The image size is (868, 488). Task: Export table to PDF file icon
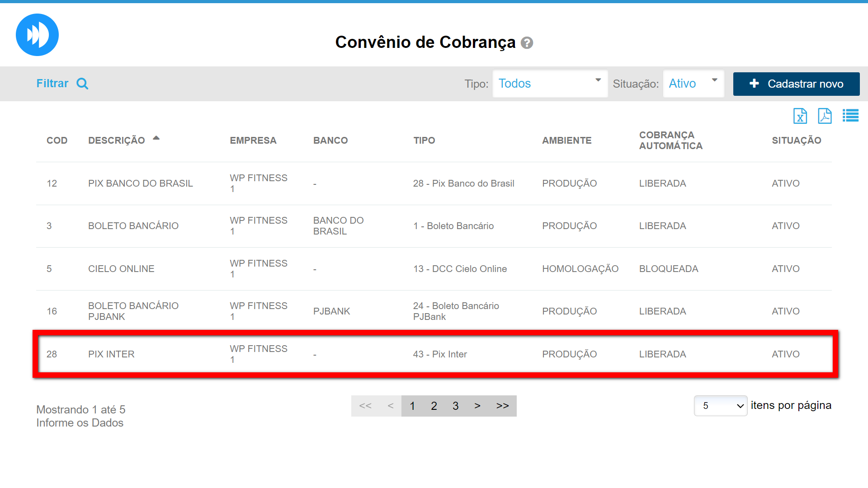tap(825, 116)
